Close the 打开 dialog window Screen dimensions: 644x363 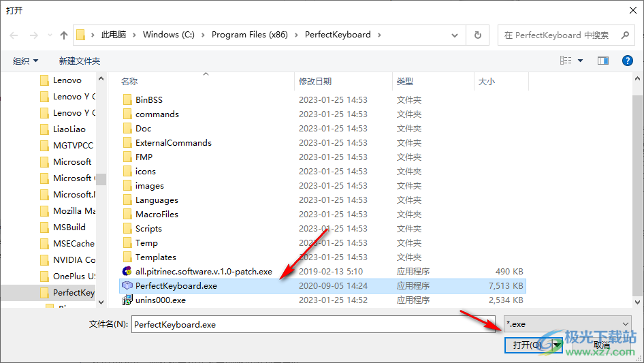[x=633, y=10]
